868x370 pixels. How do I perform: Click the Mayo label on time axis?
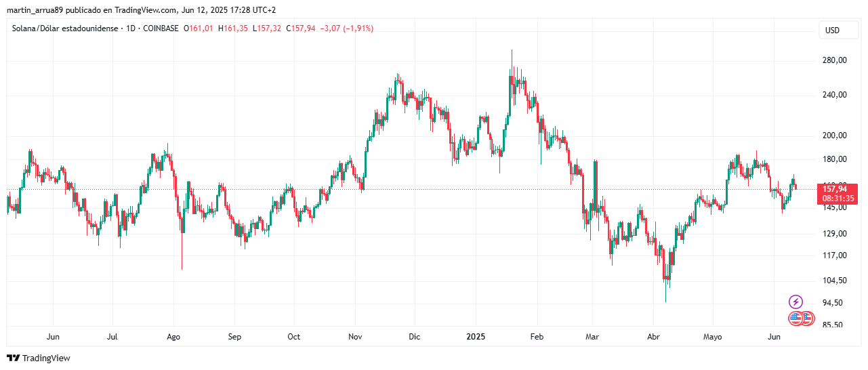pyautogui.click(x=712, y=337)
